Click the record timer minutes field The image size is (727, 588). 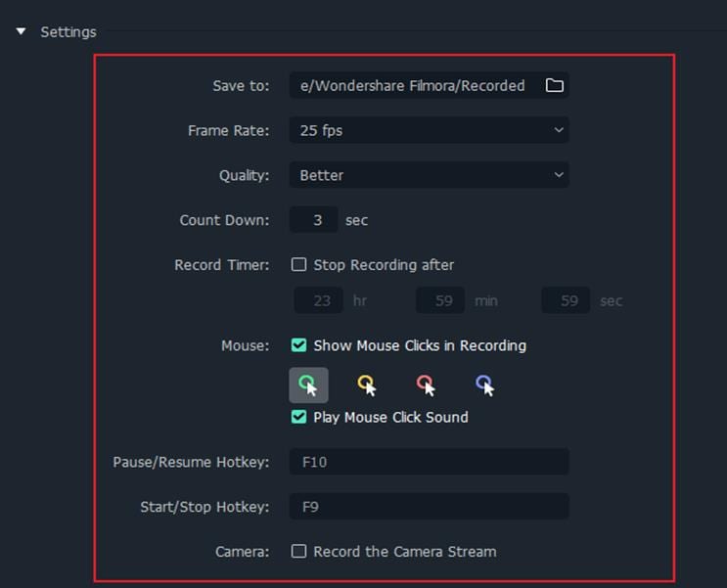coord(440,300)
